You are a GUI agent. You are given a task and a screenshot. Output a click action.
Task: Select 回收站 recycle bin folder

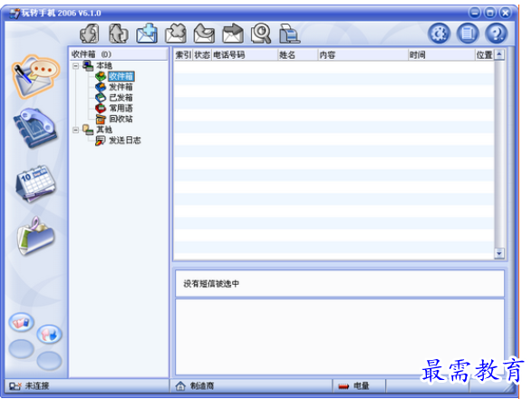(x=121, y=119)
